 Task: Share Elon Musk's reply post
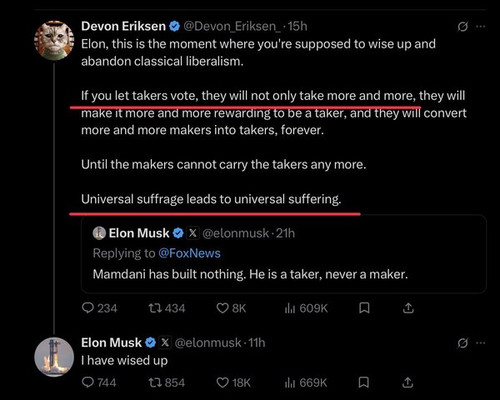[x=407, y=382]
